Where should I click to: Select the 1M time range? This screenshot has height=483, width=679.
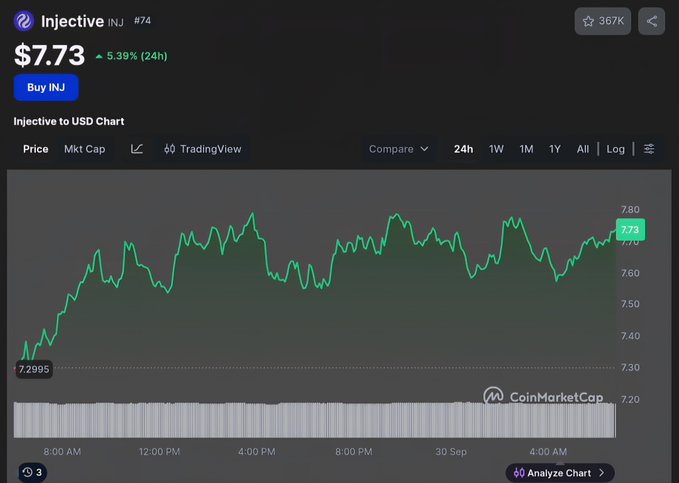526,149
